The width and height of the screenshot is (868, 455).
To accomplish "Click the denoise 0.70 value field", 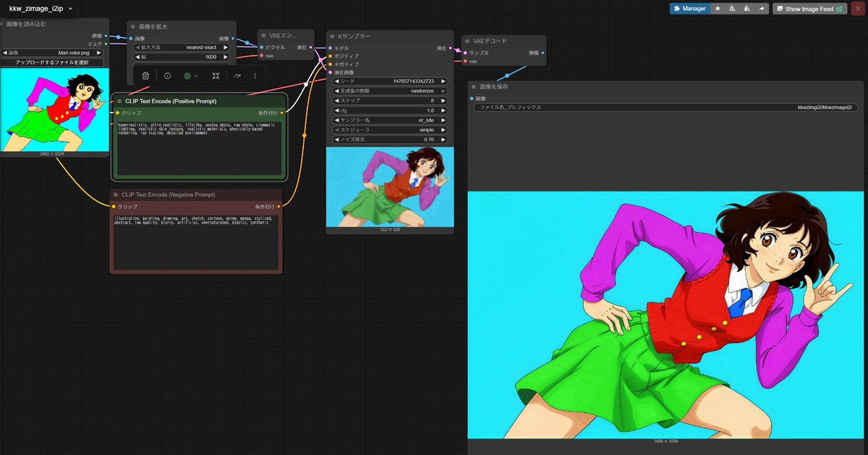I will point(390,139).
